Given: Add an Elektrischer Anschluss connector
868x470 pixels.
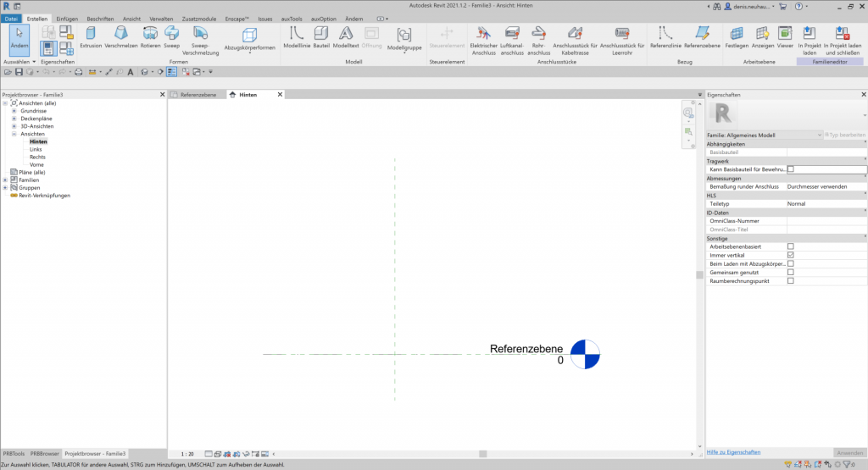Looking at the screenshot, I should 483,37.
